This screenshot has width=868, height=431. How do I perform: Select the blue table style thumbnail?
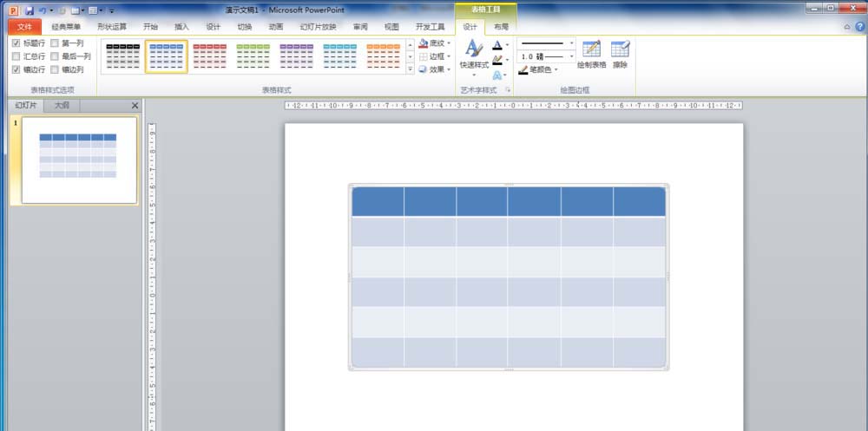coord(167,56)
